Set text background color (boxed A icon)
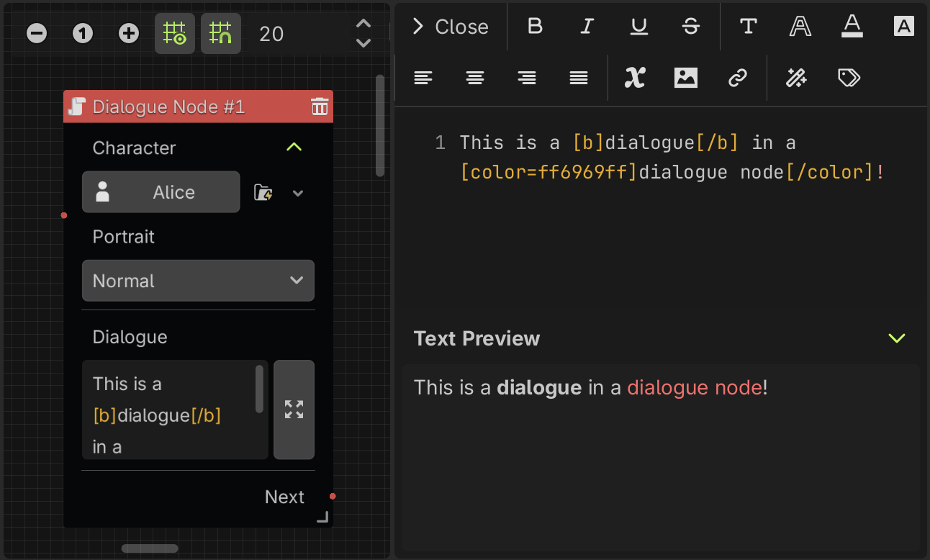Screen dimensions: 930x560 904,27
